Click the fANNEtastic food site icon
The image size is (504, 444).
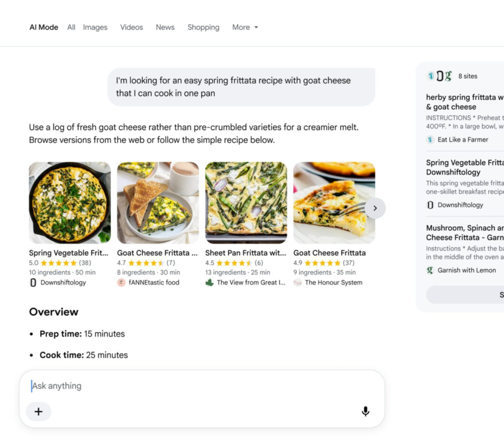121,282
